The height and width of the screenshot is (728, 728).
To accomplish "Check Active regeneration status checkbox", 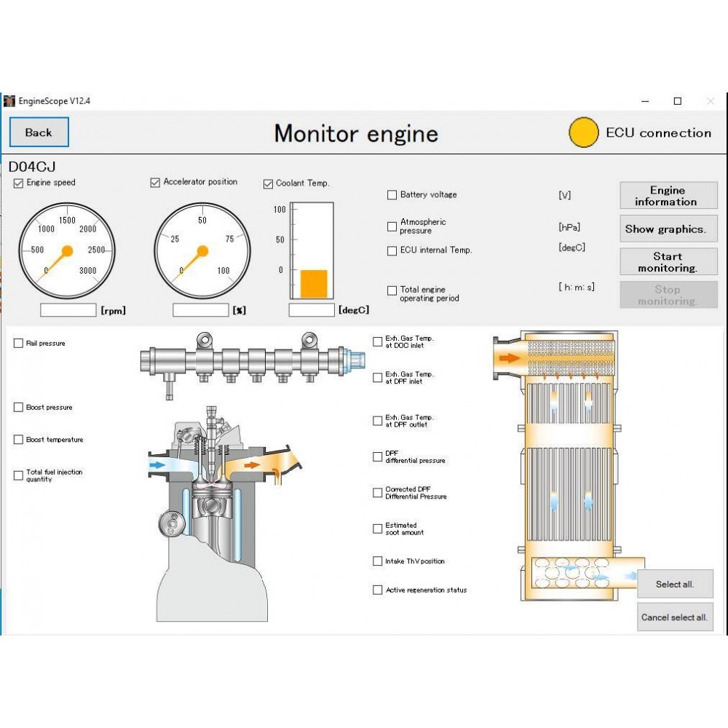I will pyautogui.click(x=377, y=590).
